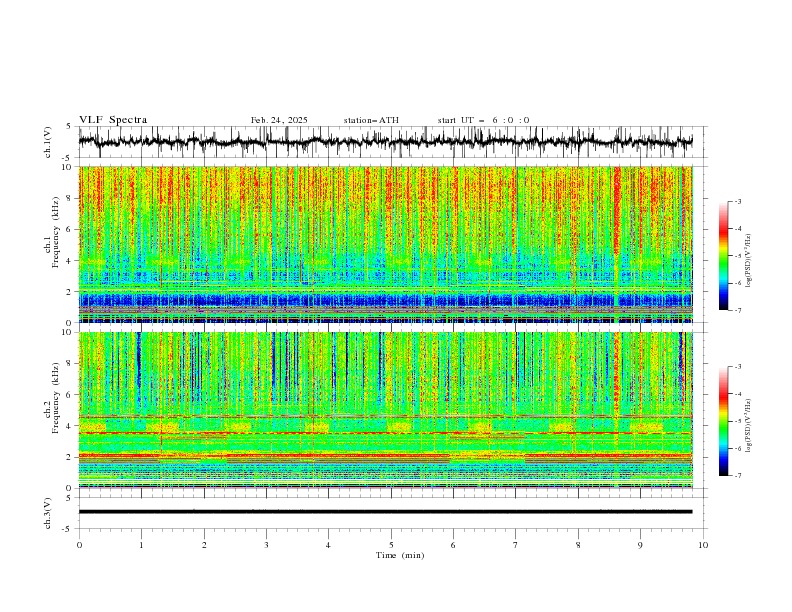The image size is (792, 612).
Task: Click the "VLF Spectra" plot title
Action: tap(113, 120)
